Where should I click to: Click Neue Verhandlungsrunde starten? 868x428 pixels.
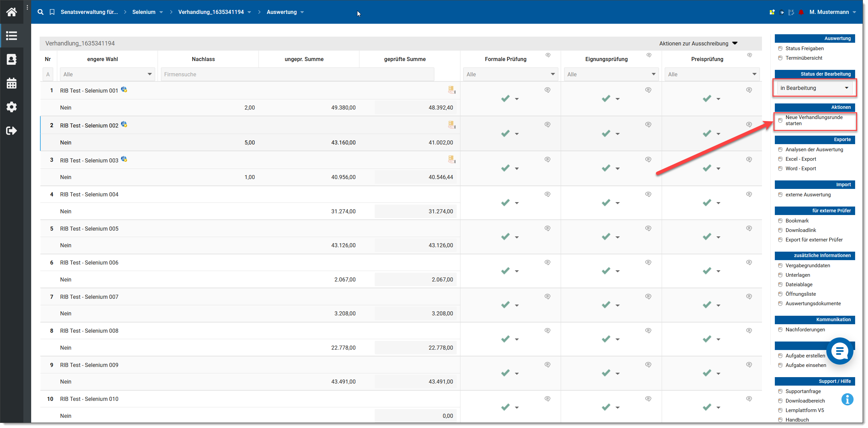pos(814,120)
